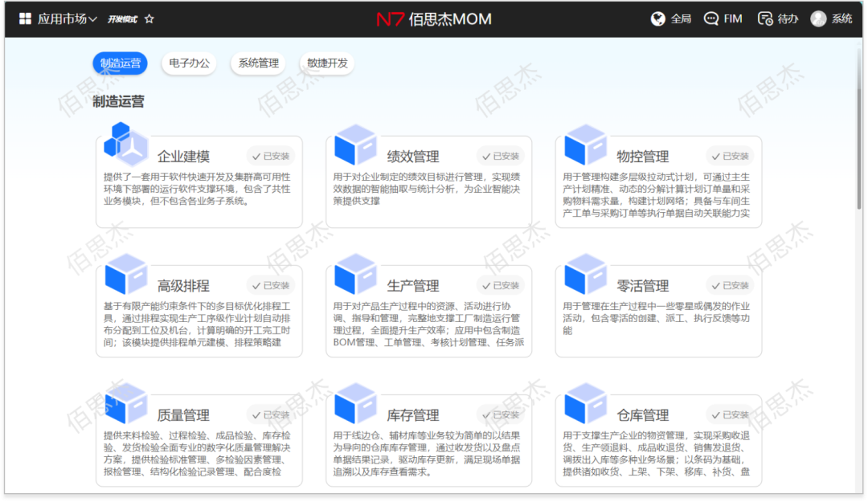Click the N7 佰思杰MOM logo
This screenshot has width=868, height=502.
click(433, 18)
